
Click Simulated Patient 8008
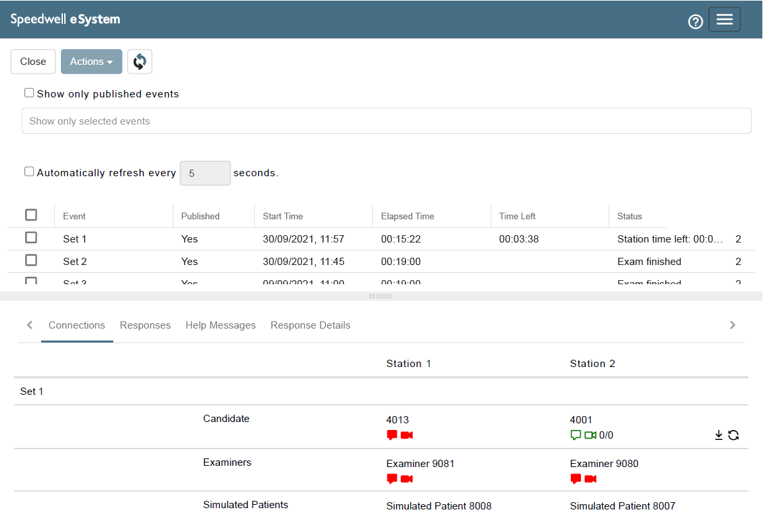click(439, 505)
